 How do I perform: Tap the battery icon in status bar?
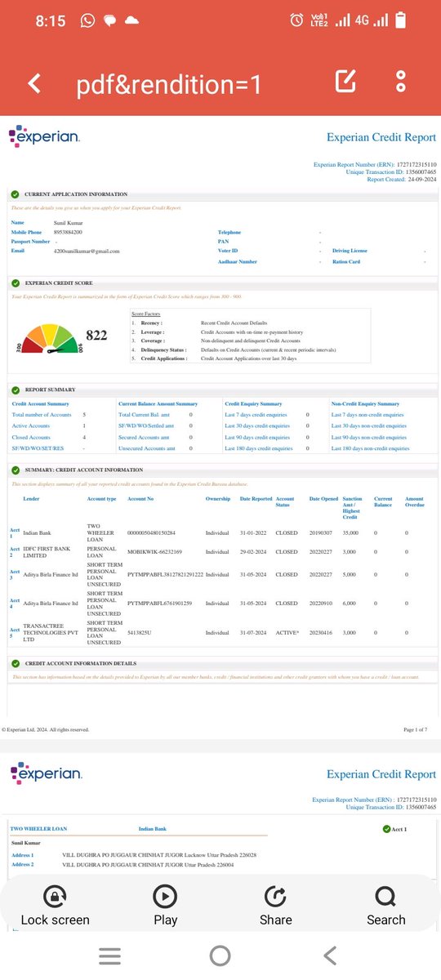click(x=401, y=20)
